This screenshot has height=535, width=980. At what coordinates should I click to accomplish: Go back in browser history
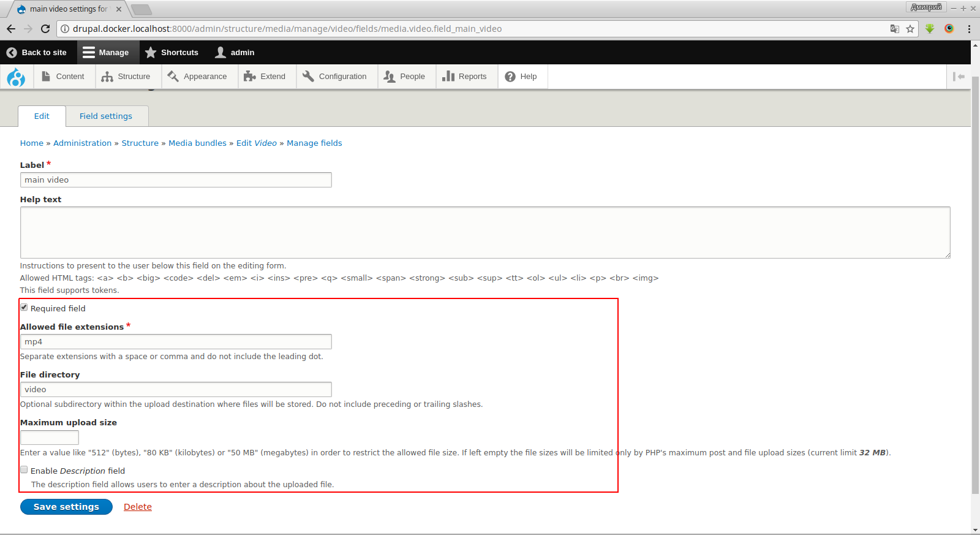pyautogui.click(x=11, y=29)
